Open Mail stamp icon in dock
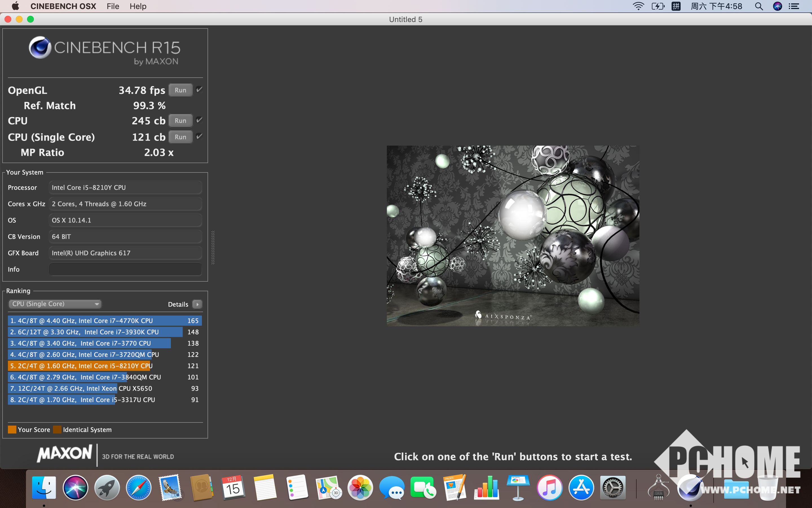Screen dimensions: 812x508 pyautogui.click(x=171, y=487)
